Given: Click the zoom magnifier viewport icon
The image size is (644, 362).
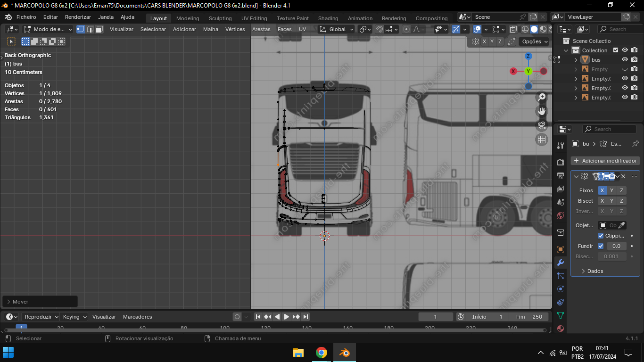Looking at the screenshot, I should tap(542, 97).
